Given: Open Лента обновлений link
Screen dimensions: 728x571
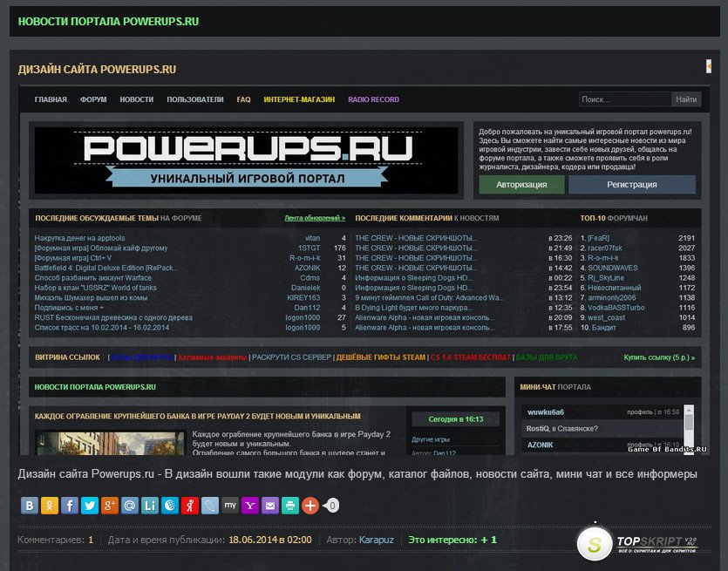Looking at the screenshot, I should (x=315, y=218).
